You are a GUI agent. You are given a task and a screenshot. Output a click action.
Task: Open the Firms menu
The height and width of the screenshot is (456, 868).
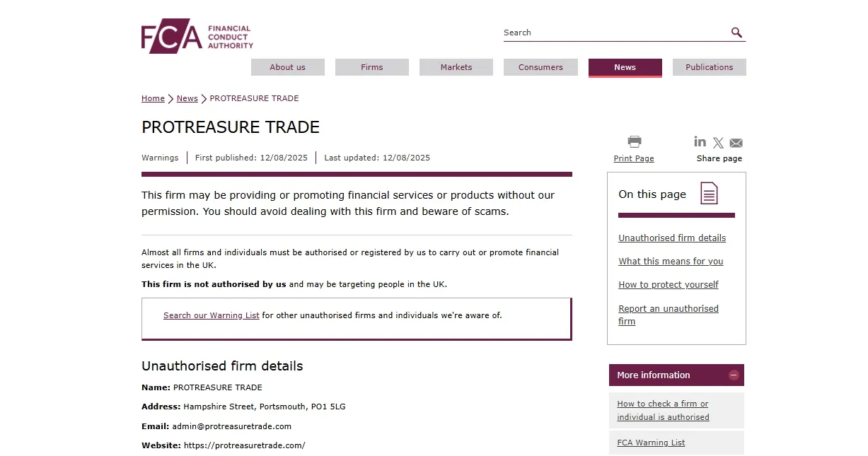(x=372, y=67)
